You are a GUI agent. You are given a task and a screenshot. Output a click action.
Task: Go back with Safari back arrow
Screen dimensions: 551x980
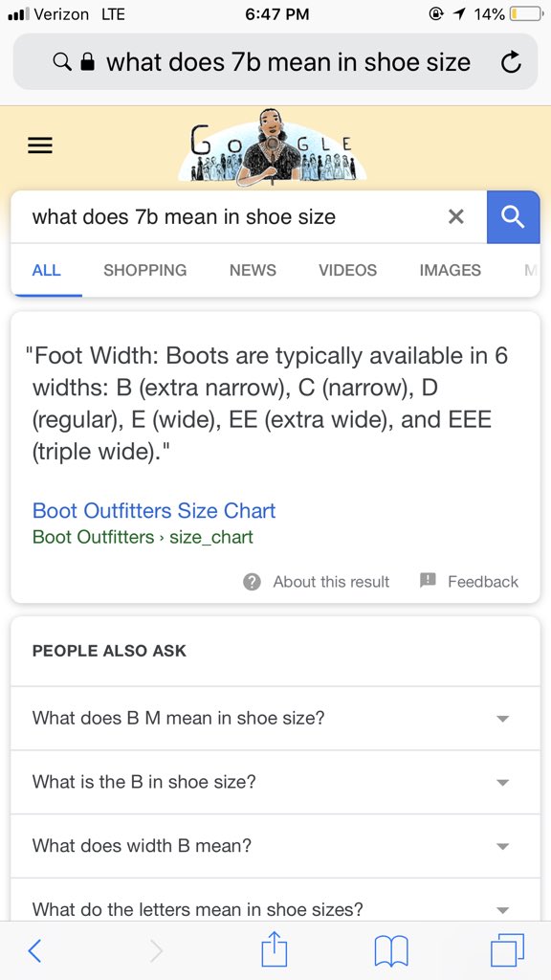coord(35,950)
